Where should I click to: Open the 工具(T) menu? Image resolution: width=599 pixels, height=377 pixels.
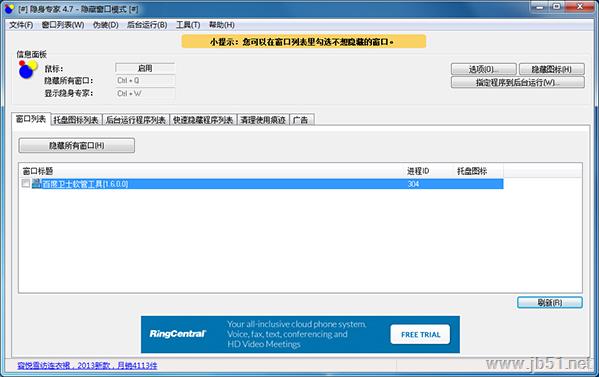coord(188,25)
